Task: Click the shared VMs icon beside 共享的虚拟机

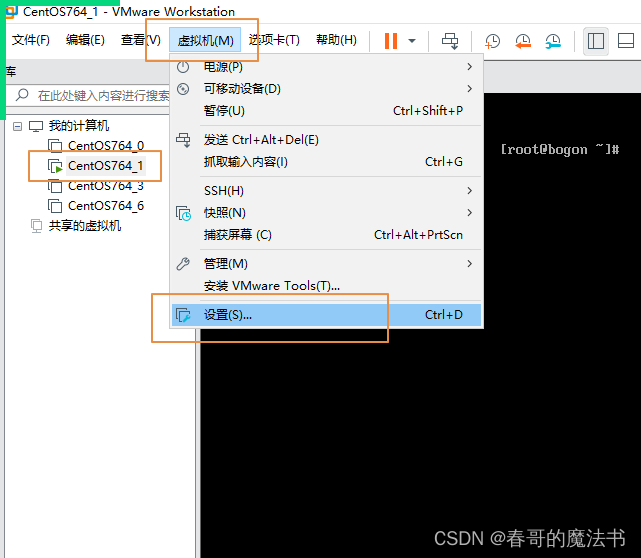Action: click(x=36, y=226)
